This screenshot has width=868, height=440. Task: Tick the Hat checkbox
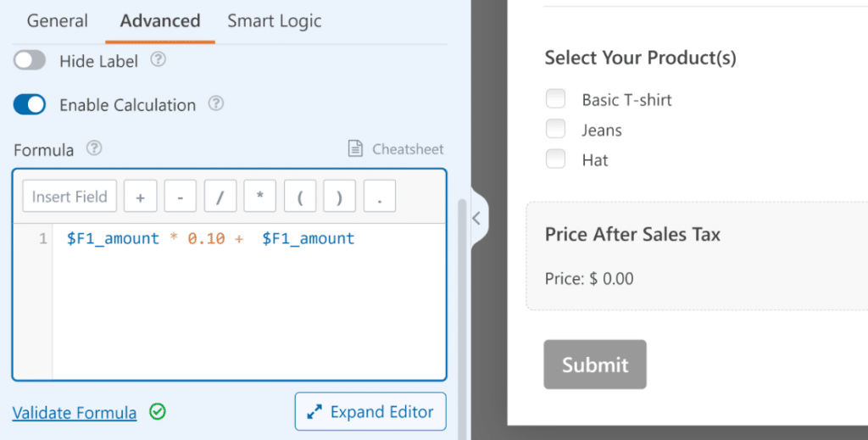click(555, 159)
